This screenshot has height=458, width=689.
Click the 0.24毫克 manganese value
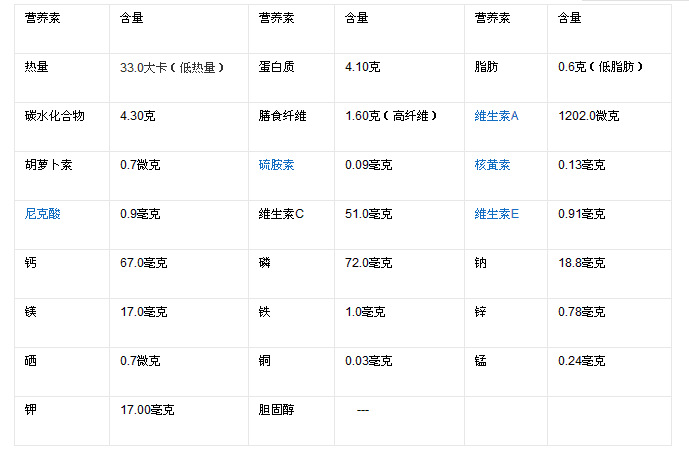tap(581, 361)
